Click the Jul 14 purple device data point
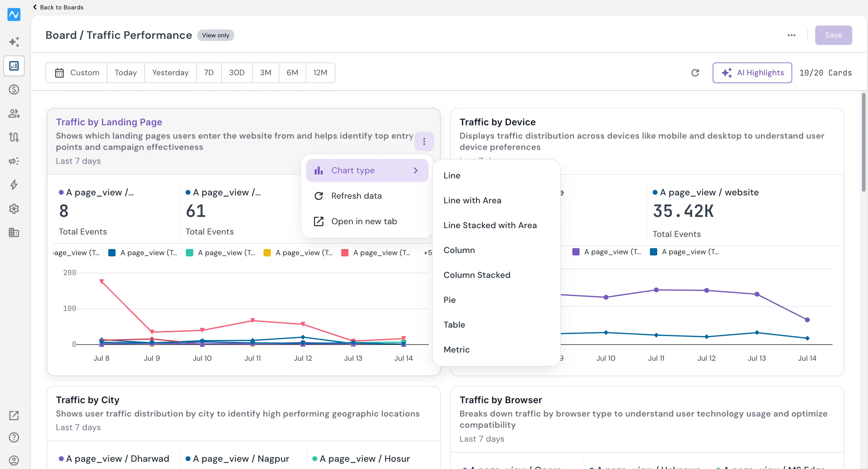Screen dimensions: 868x469 [x=807, y=320]
